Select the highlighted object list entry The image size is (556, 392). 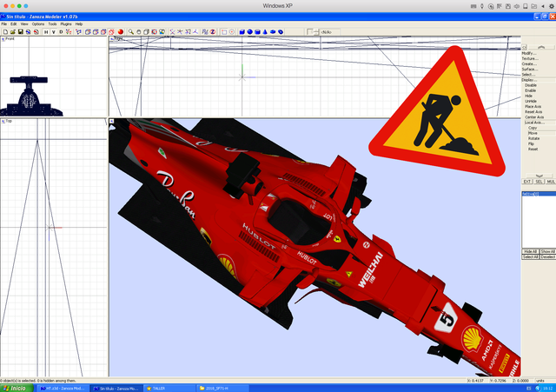[x=539, y=194]
